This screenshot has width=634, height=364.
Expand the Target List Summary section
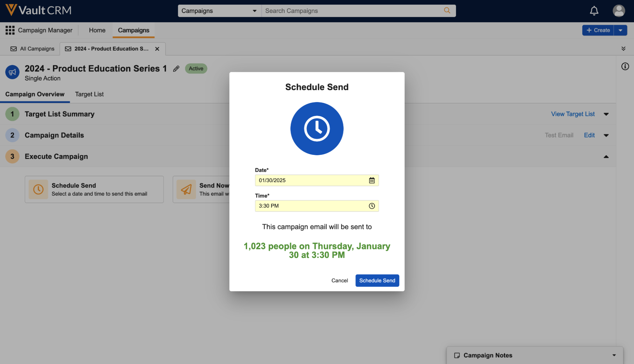coord(606,114)
